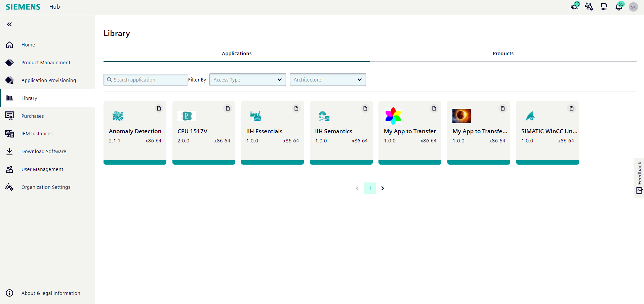Go to next page using right chevron

point(383,188)
